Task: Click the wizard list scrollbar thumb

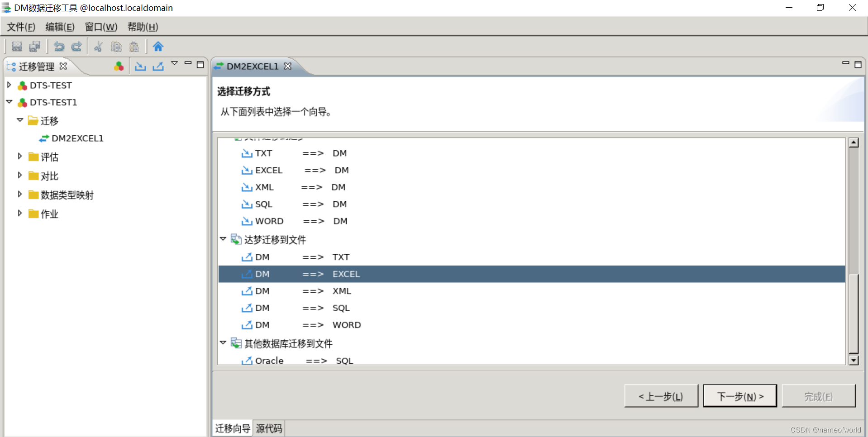Action: tap(854, 313)
